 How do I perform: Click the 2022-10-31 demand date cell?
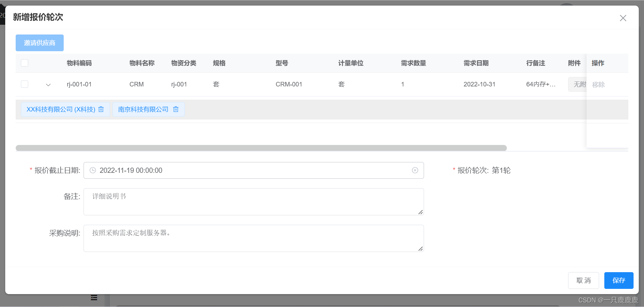479,84
